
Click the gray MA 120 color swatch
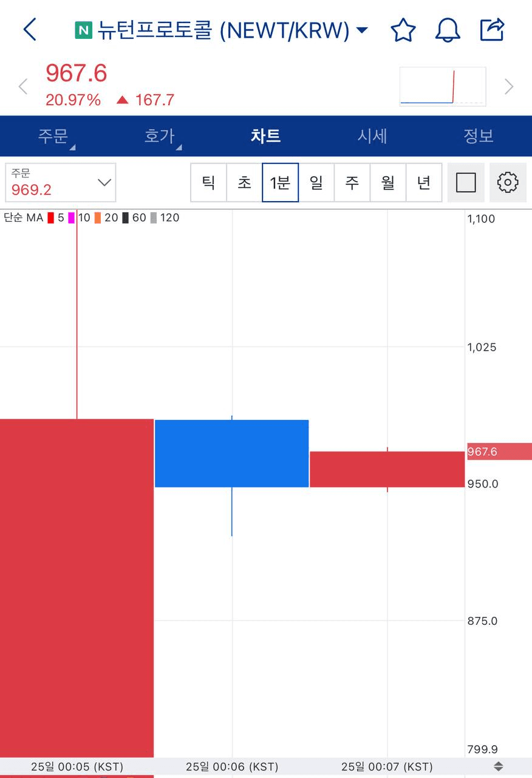tap(154, 218)
